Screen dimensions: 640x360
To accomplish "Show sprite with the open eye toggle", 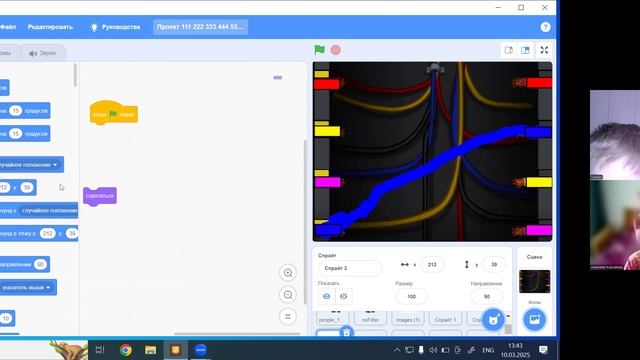I will 327,296.
